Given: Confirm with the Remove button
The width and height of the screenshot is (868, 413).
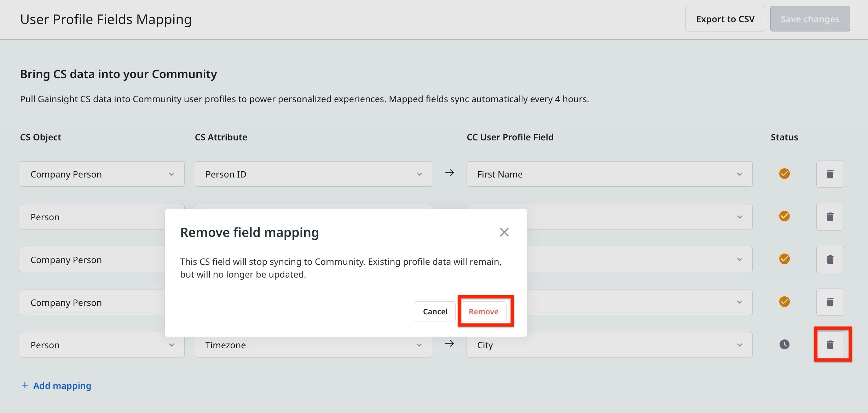Looking at the screenshot, I should click(484, 312).
